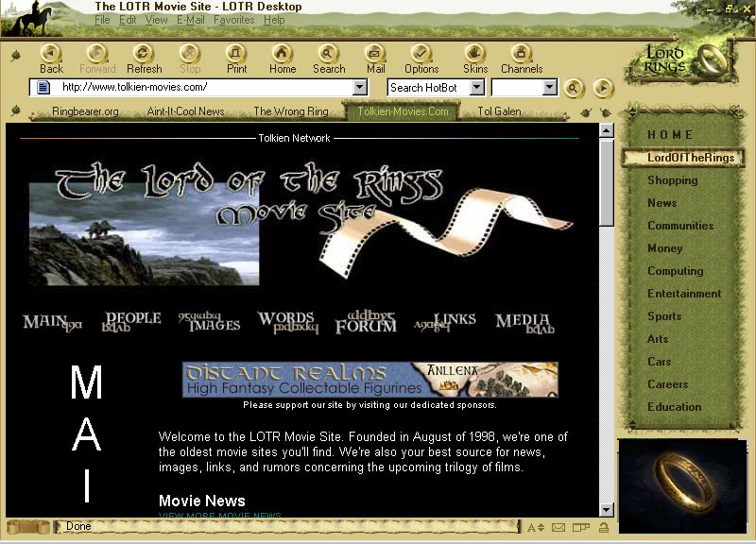The image size is (756, 544).
Task: Click the Lord of the Rings logo
Action: 681,61
